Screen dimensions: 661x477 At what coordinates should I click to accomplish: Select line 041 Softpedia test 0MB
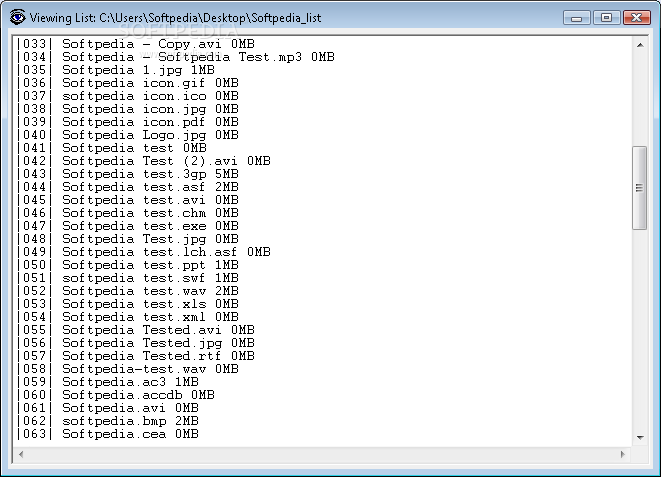click(112, 148)
